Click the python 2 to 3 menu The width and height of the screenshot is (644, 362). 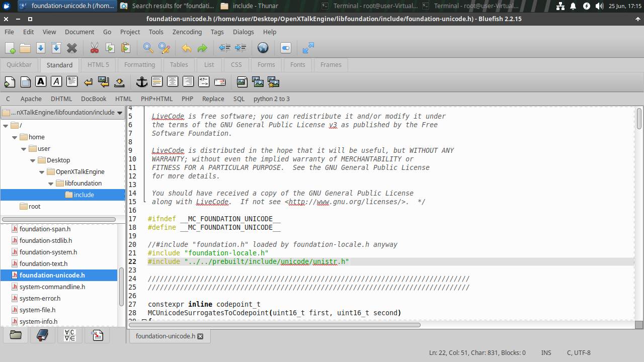[272, 99]
